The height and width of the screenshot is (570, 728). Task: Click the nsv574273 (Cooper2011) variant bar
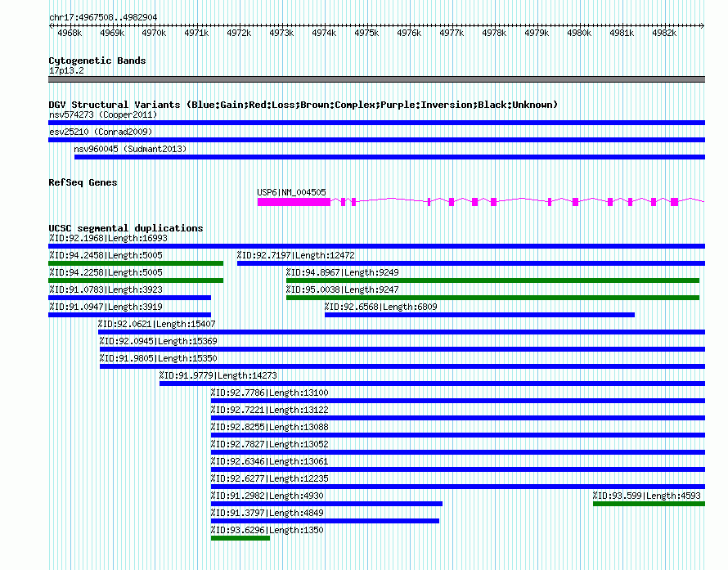pos(376,123)
